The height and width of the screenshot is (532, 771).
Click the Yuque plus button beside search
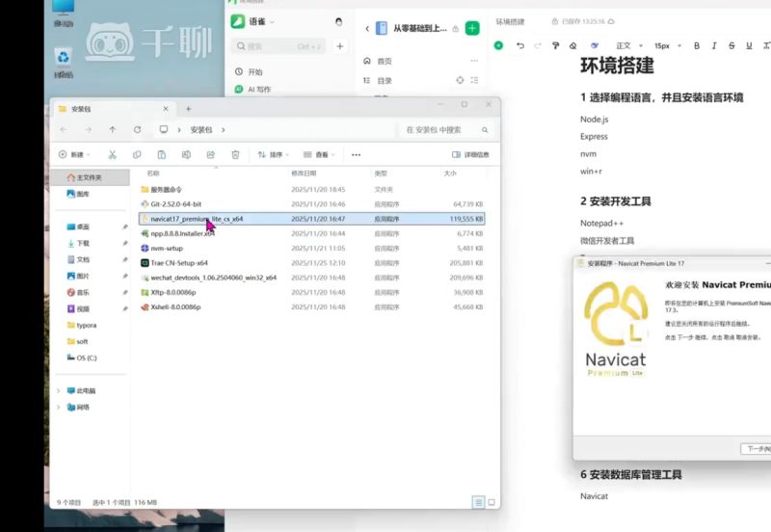(340, 46)
